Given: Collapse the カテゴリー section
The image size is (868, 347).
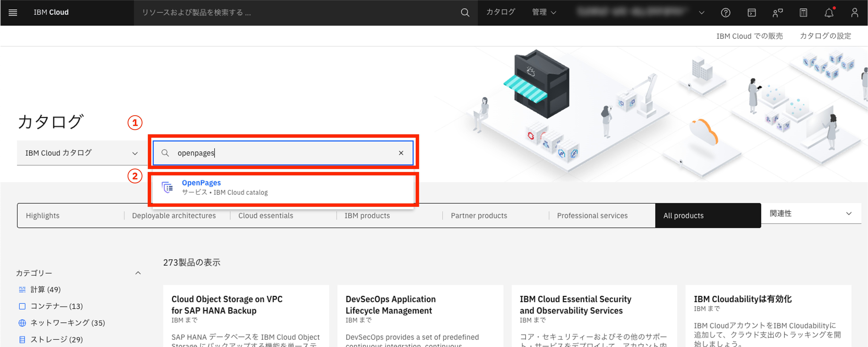Looking at the screenshot, I should click(138, 273).
